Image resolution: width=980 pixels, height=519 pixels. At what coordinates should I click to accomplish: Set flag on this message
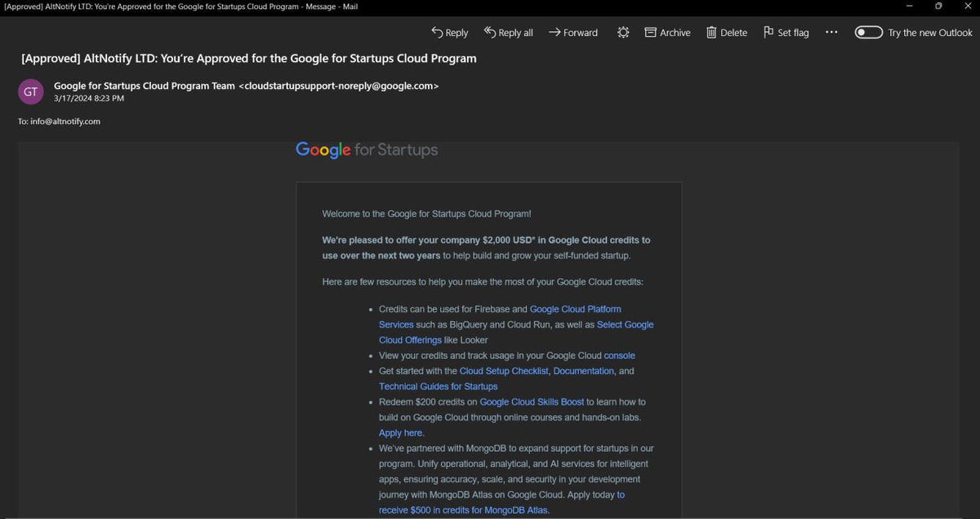786,33
